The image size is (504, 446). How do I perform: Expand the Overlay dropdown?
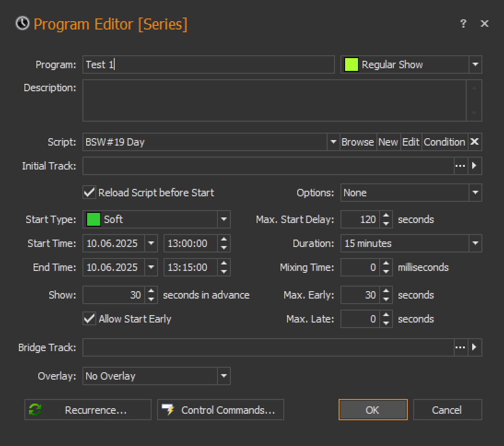pos(223,376)
